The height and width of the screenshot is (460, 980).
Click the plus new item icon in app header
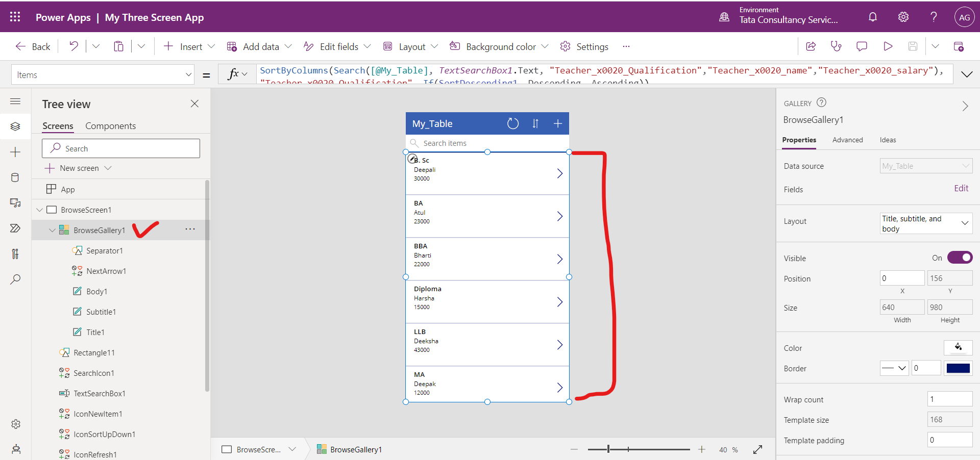coord(558,123)
